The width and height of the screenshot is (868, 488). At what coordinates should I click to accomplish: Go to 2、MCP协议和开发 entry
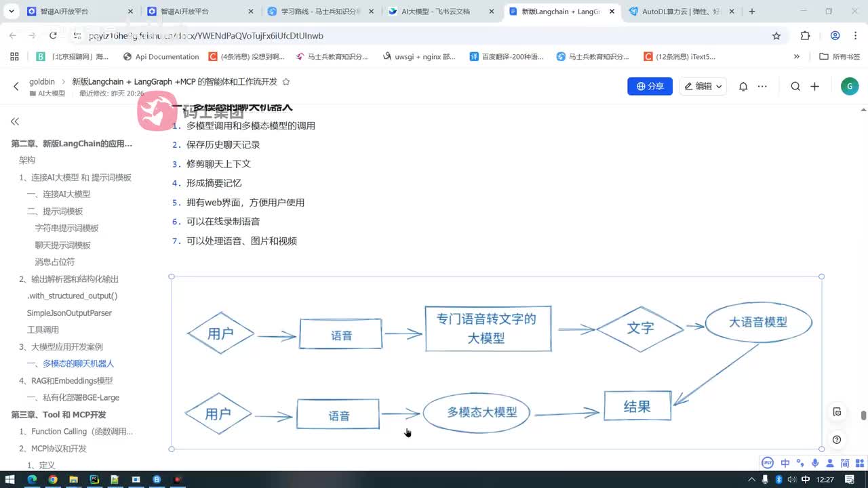(x=53, y=449)
